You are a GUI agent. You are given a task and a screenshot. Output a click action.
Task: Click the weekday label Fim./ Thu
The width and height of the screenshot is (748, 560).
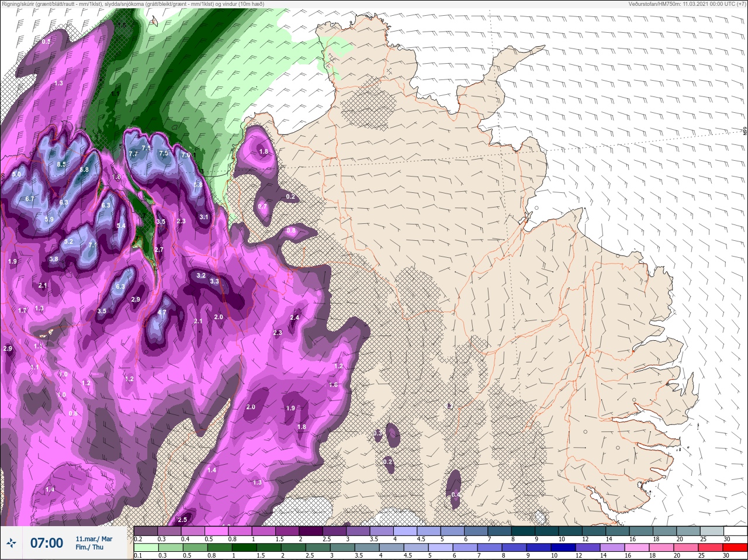89,548
